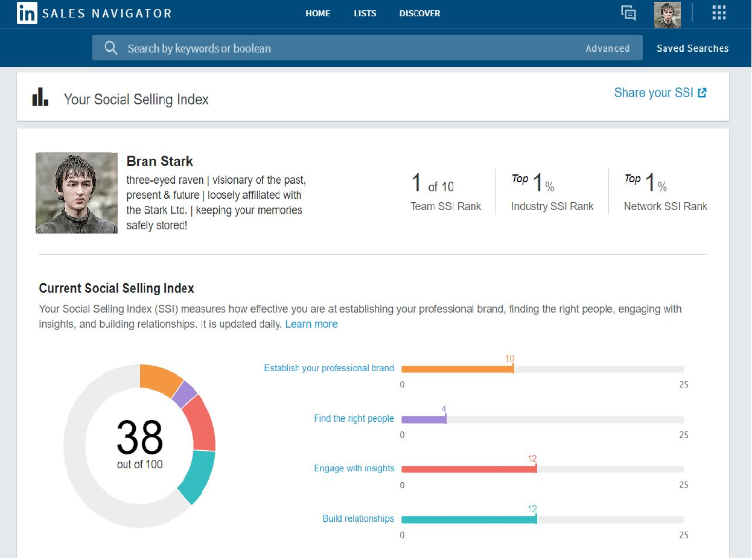
Task: Open the messaging icon in header
Action: 628,13
